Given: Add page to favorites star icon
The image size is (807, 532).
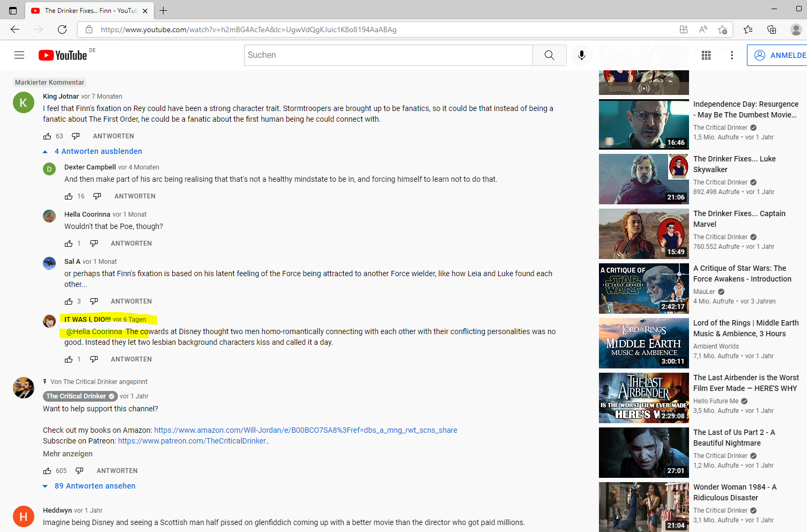Looking at the screenshot, I should point(722,29).
